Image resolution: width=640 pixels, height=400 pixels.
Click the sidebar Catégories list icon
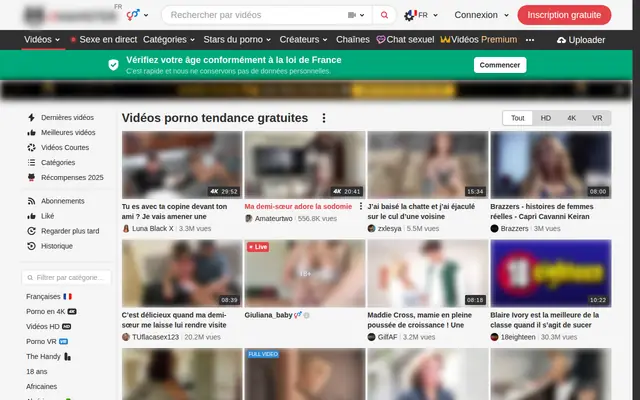31,162
